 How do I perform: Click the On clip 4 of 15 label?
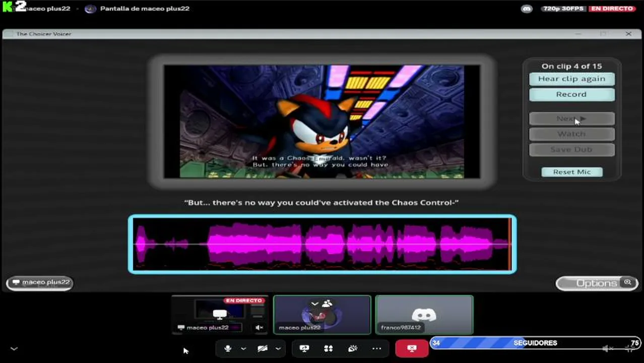571,66
